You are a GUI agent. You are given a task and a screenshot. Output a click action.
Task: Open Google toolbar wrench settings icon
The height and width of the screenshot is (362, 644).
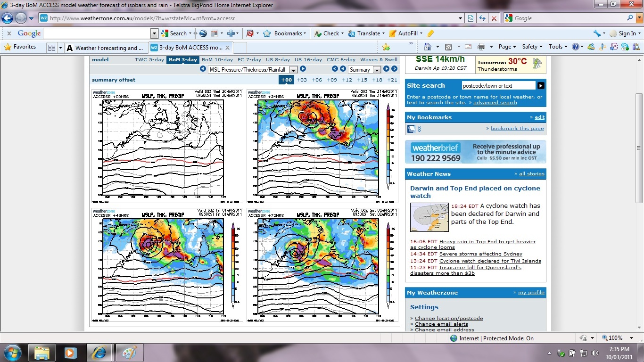click(x=597, y=33)
